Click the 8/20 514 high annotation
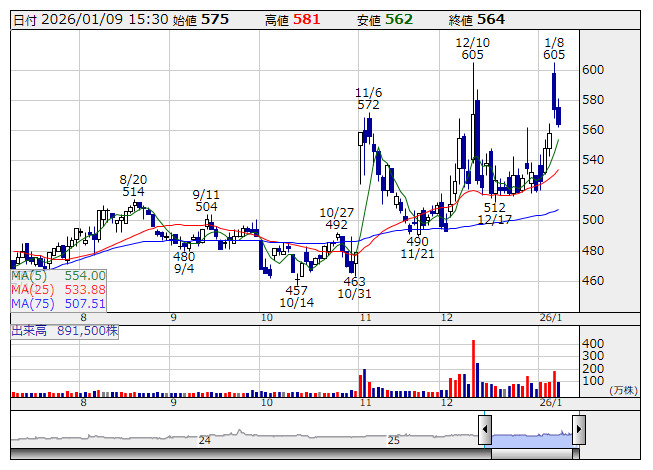The height and width of the screenshot is (470, 653). pyautogui.click(x=133, y=185)
